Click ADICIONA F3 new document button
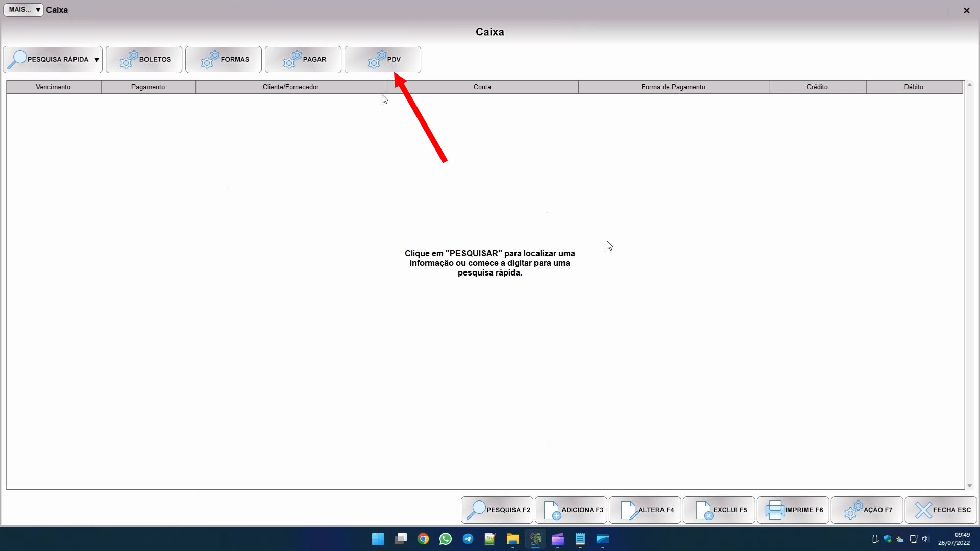Screen dimensions: 980x551 (x=571, y=510)
